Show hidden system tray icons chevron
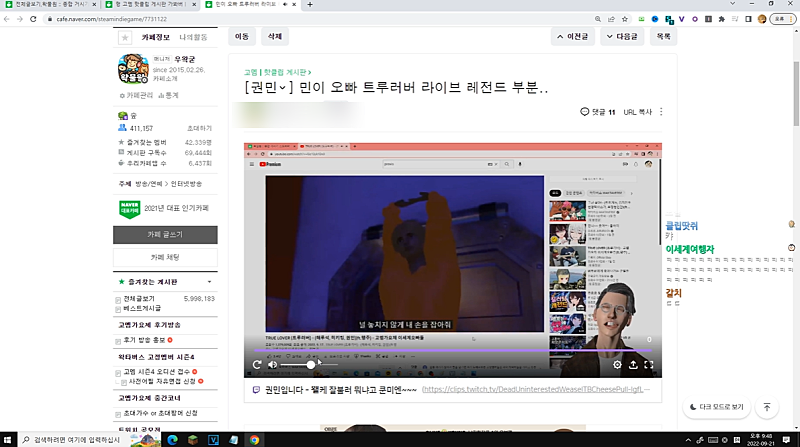 point(688,440)
